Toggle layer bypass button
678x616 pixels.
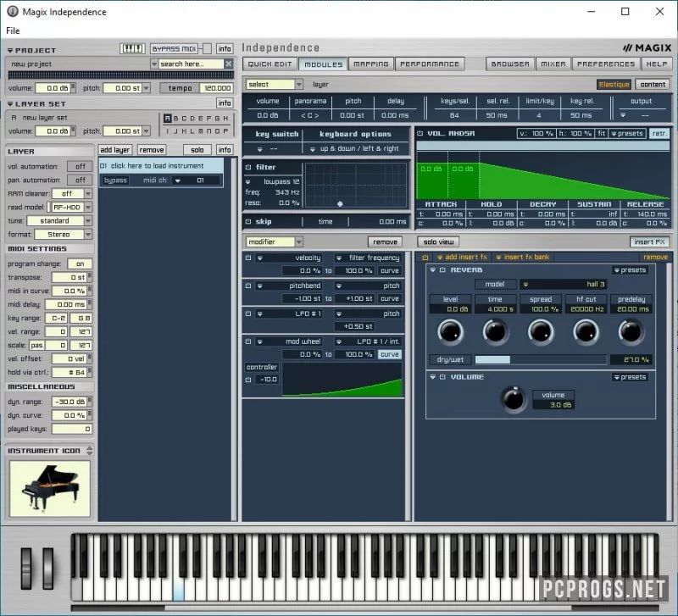[115, 180]
